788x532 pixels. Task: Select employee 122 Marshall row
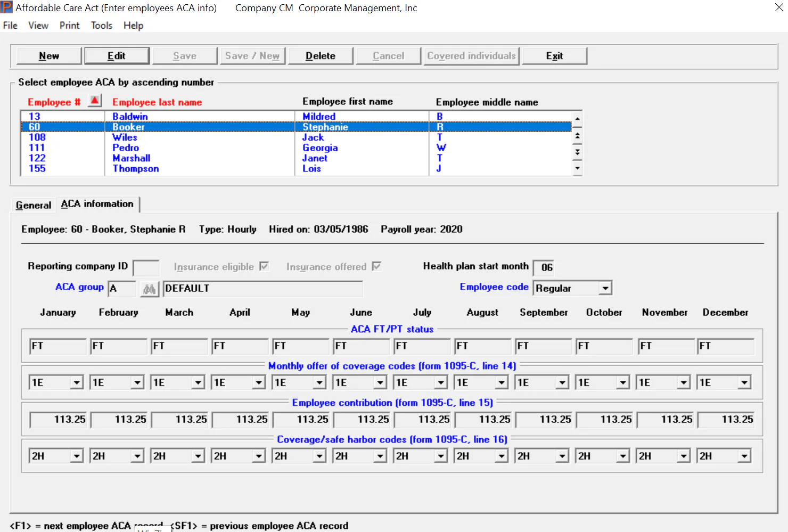point(295,158)
